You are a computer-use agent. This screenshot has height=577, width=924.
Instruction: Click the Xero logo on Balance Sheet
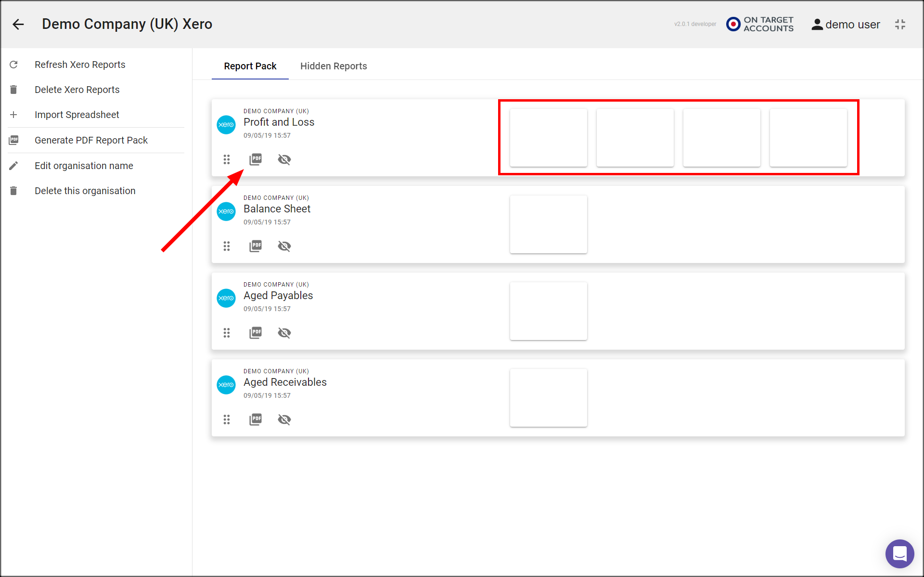point(226,211)
